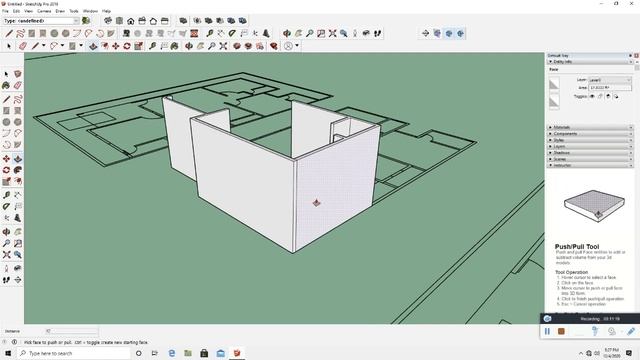Open the Draw menu

tap(60, 11)
